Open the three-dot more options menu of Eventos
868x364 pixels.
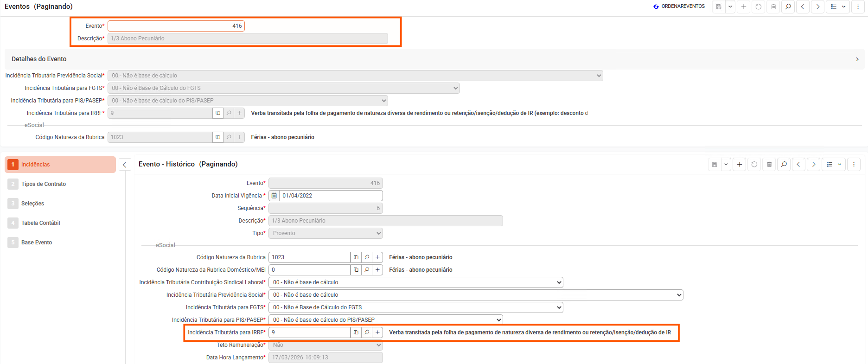[x=858, y=7]
